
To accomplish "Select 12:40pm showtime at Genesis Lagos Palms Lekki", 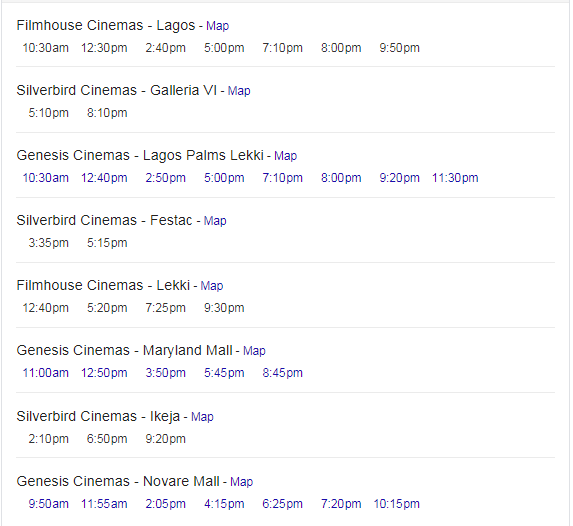I will click(x=104, y=178).
